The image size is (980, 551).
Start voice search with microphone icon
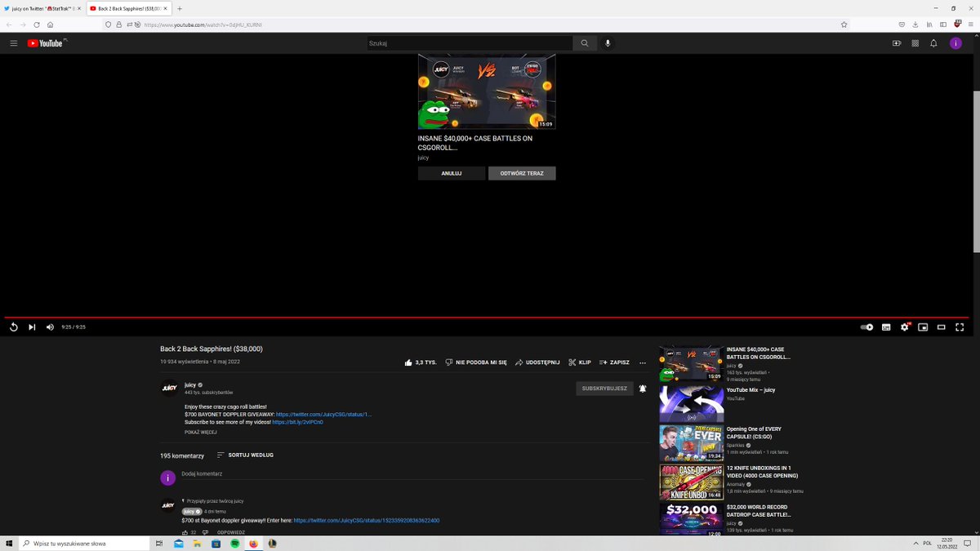click(x=608, y=43)
